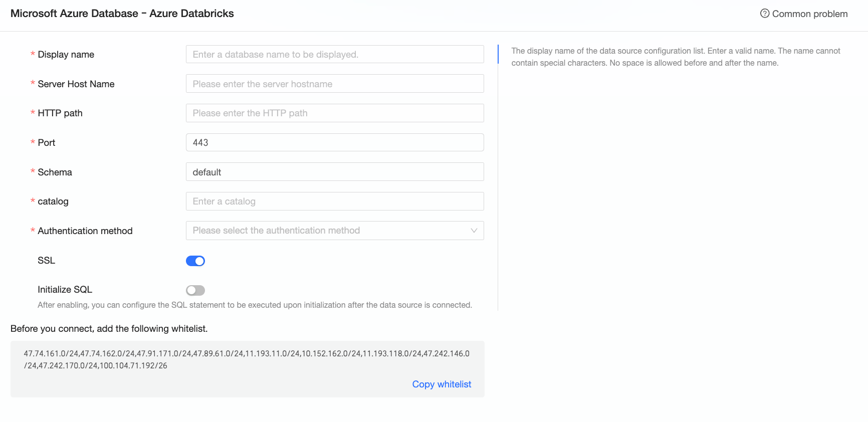Disable the SSL toggle switch

(195, 261)
